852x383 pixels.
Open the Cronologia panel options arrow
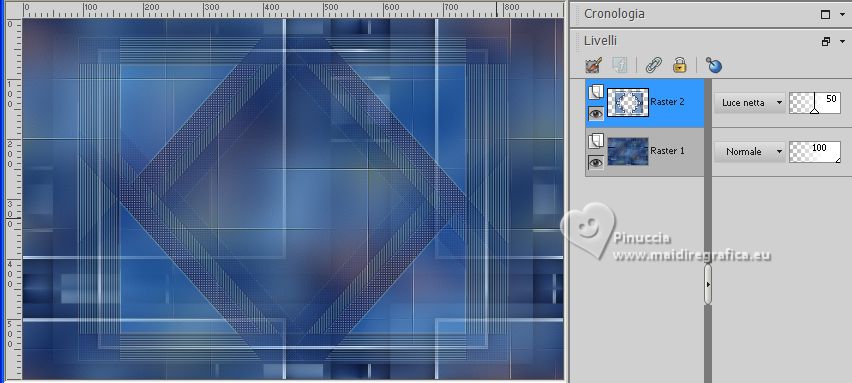[843, 15]
